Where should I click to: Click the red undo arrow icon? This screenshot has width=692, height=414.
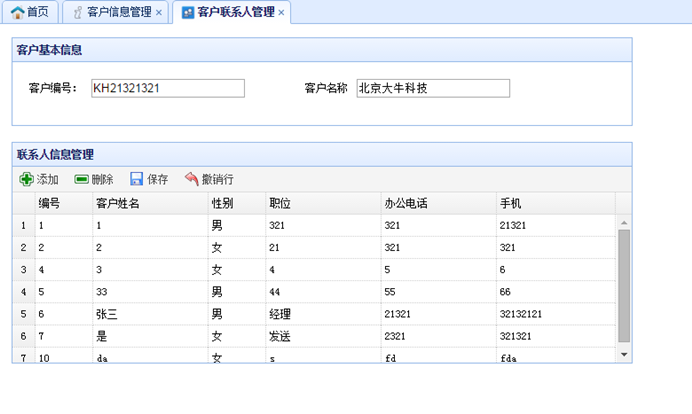192,179
